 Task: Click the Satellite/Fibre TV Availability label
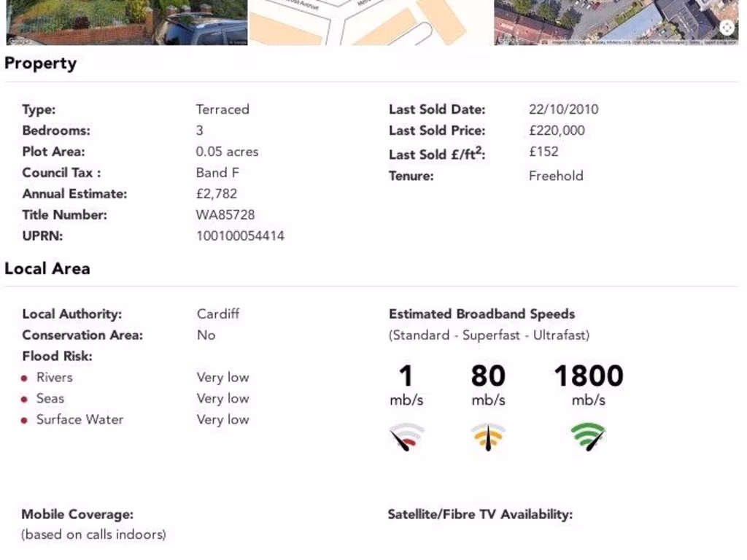click(480, 515)
